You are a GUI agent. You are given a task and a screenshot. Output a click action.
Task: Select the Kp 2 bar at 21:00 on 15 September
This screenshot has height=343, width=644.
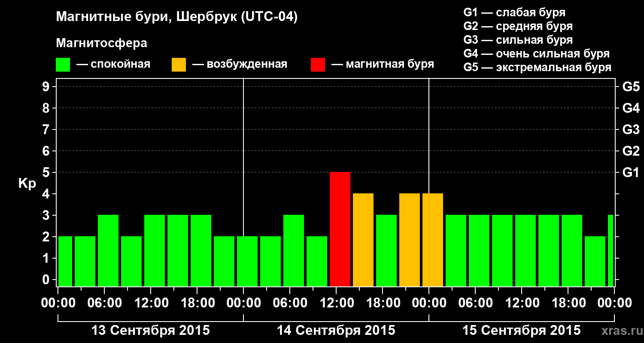595,262
